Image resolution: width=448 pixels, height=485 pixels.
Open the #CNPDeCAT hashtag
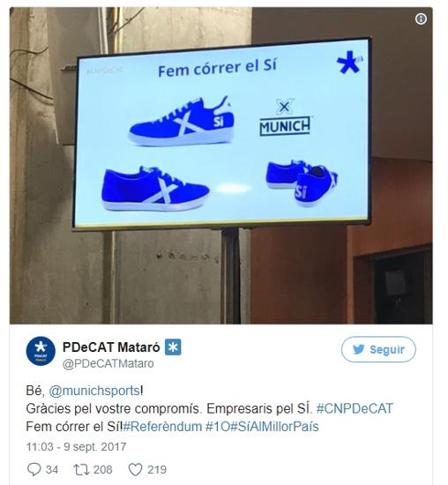pos(355,408)
